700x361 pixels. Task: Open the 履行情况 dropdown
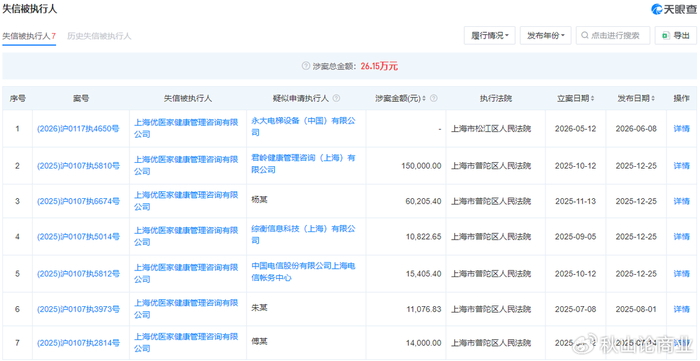[490, 36]
